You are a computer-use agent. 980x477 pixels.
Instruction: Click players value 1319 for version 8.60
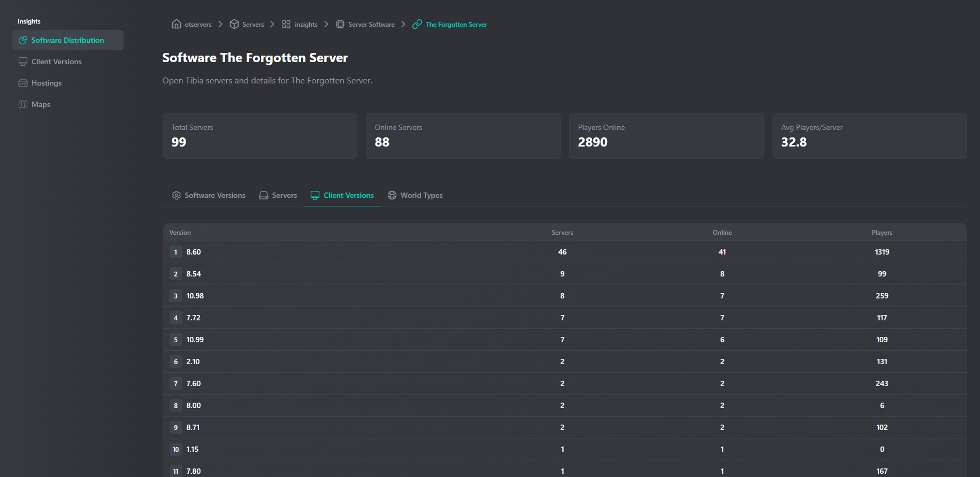[x=882, y=252]
